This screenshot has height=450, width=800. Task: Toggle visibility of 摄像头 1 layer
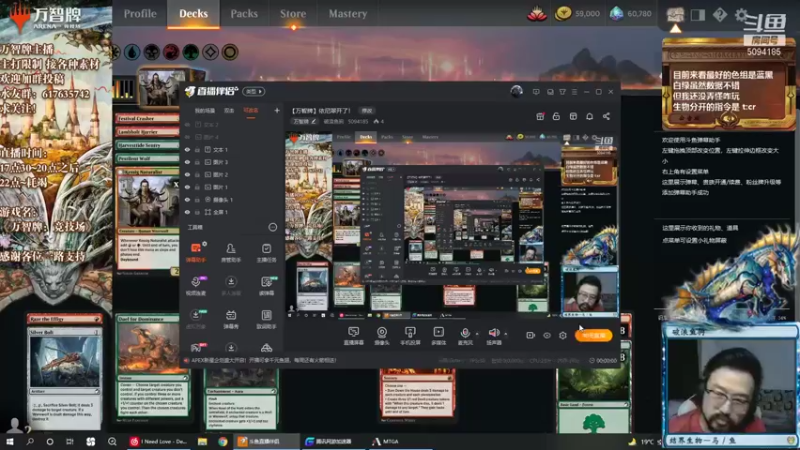pyautogui.click(x=187, y=199)
